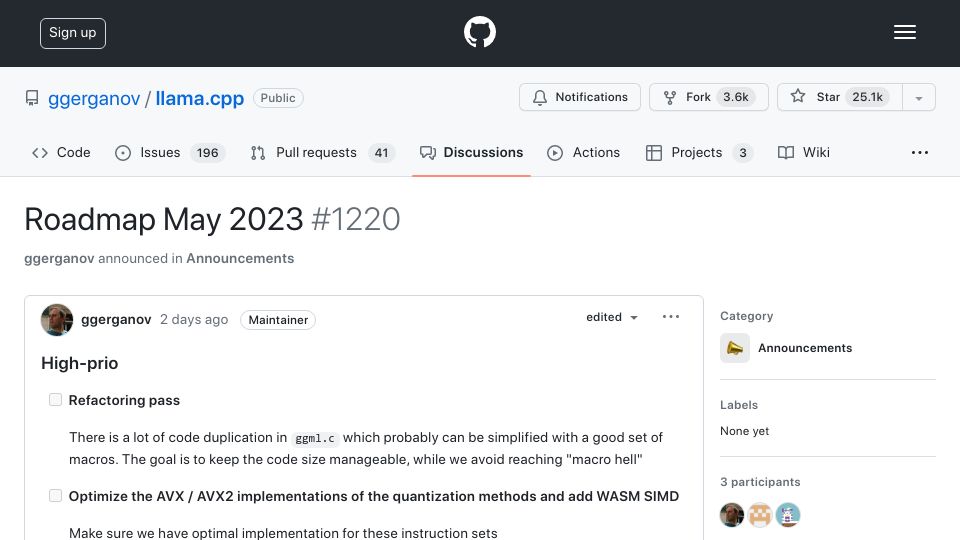Open the hamburger navigation menu
The width and height of the screenshot is (960, 540).
click(x=904, y=32)
